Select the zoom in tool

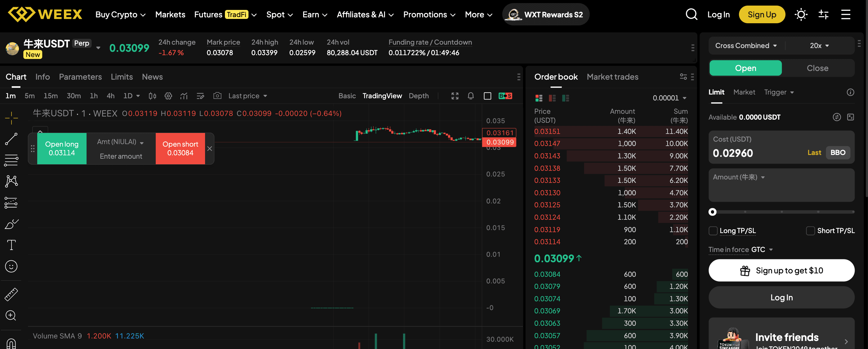pos(11,315)
